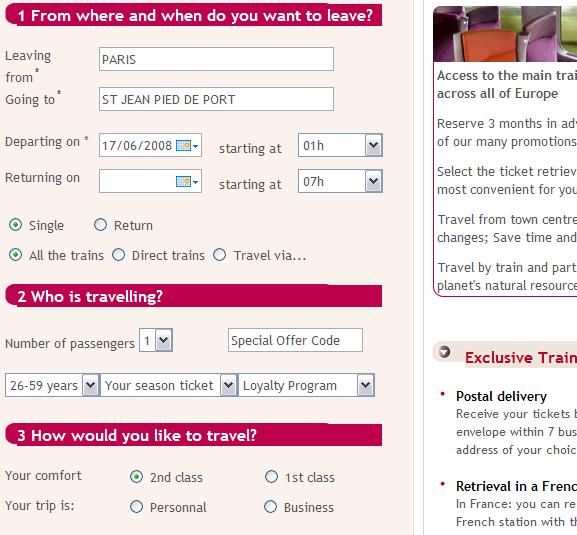The height and width of the screenshot is (535, 577).
Task: Mark trip as Personnal
Action: (x=136, y=507)
